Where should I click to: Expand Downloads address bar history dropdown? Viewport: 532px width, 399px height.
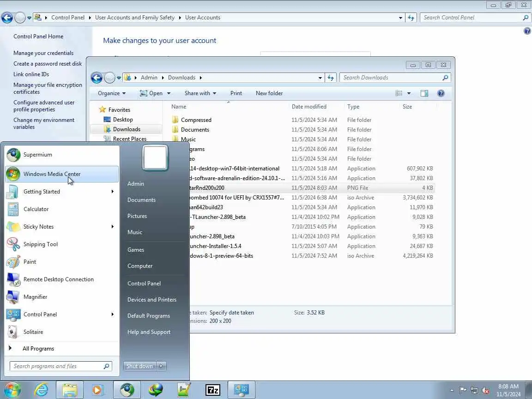click(x=320, y=78)
